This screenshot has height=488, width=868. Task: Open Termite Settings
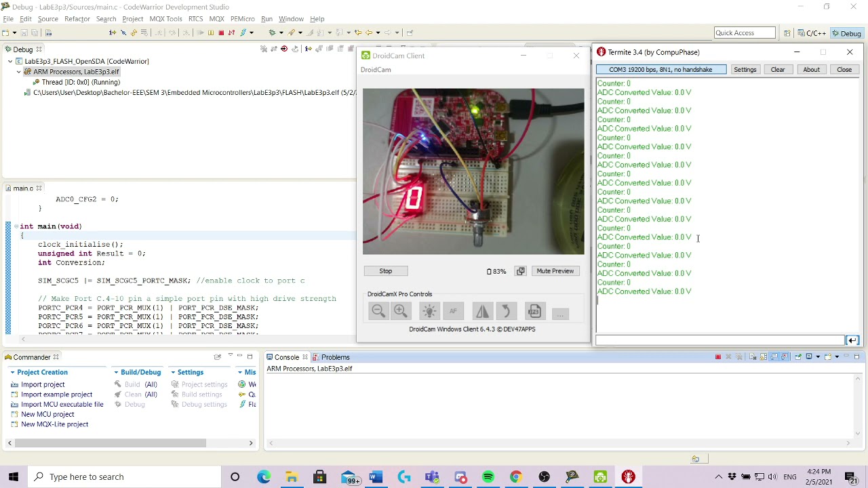click(745, 69)
